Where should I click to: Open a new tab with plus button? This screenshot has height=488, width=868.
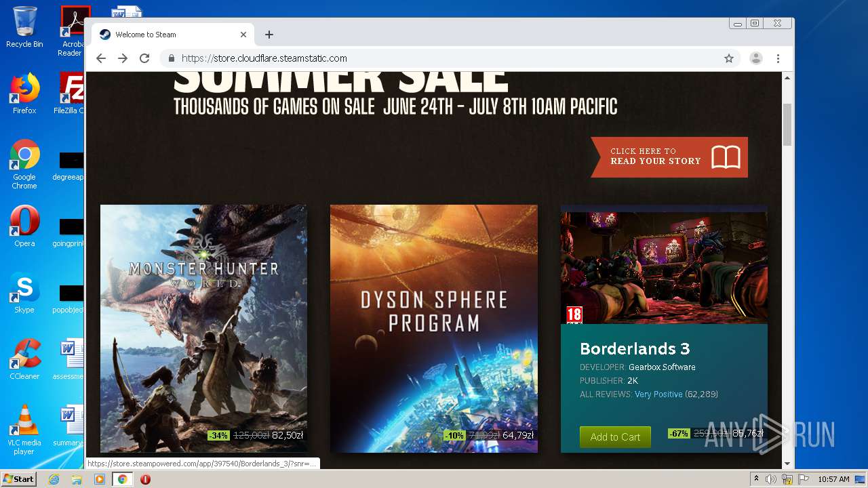[x=269, y=35]
